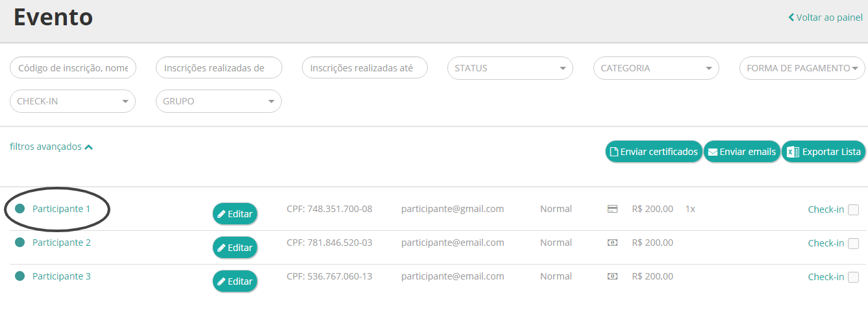Click the Editar button for Participante 2
This screenshot has height=310, width=868.
point(235,248)
